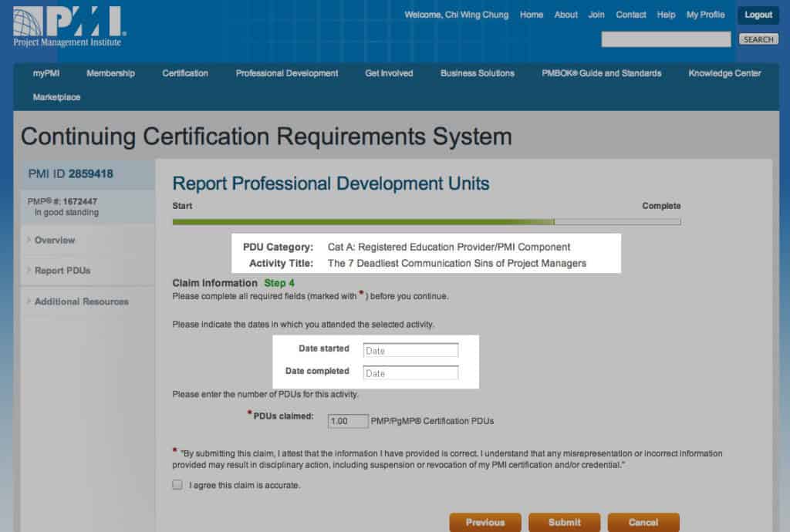Click the Logout button
The height and width of the screenshot is (532, 790).
tap(758, 15)
